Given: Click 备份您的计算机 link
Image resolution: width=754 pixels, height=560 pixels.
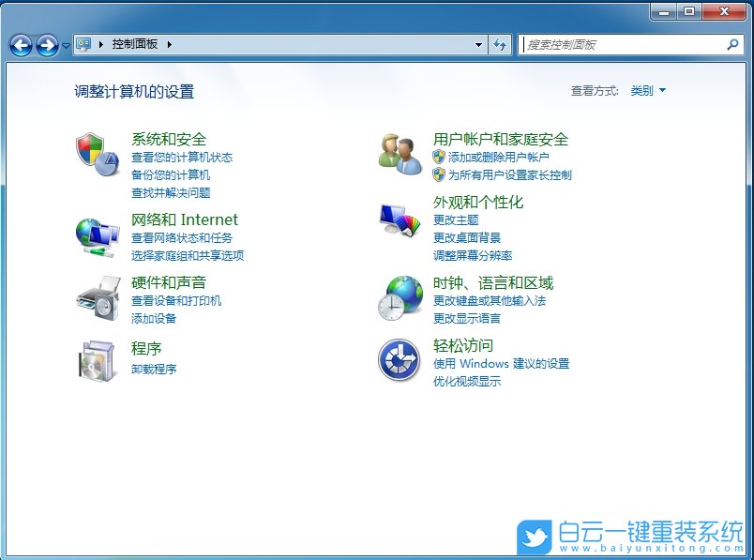Looking at the screenshot, I should pyautogui.click(x=169, y=174).
